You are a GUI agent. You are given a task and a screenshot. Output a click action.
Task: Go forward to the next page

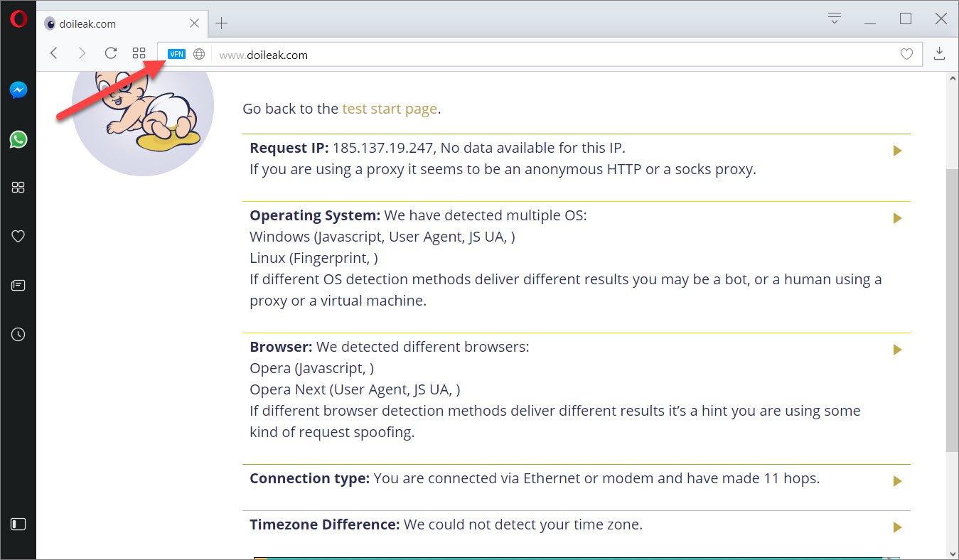point(82,53)
